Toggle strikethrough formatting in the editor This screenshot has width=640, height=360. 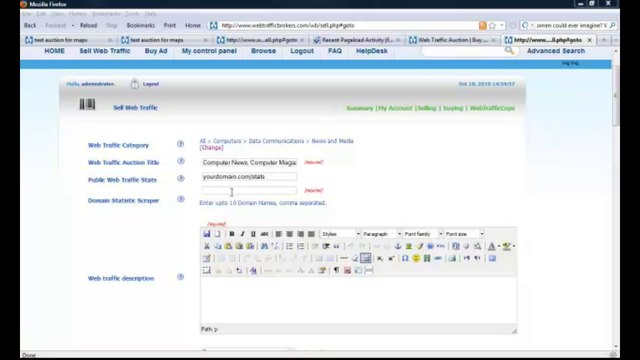click(x=264, y=234)
